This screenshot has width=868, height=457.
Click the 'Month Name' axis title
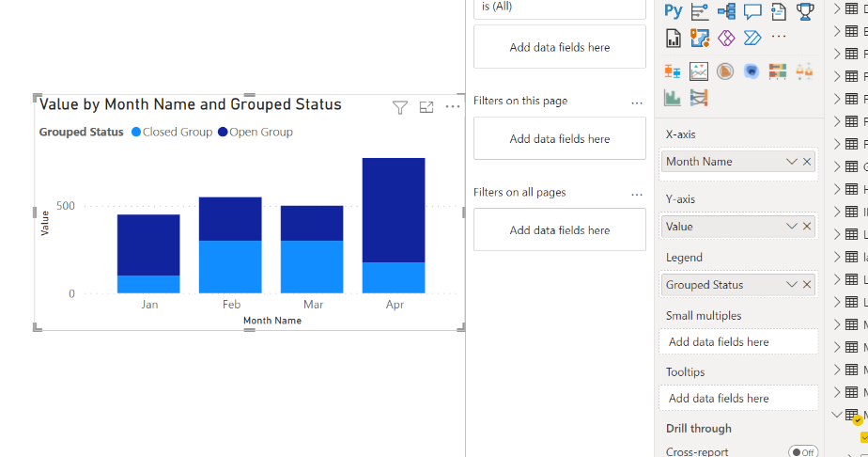(x=272, y=321)
